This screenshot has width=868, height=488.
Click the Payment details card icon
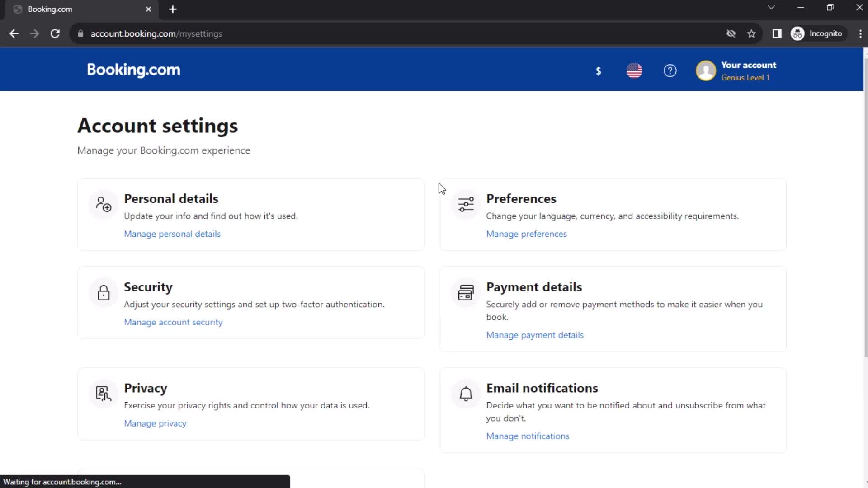click(x=466, y=293)
